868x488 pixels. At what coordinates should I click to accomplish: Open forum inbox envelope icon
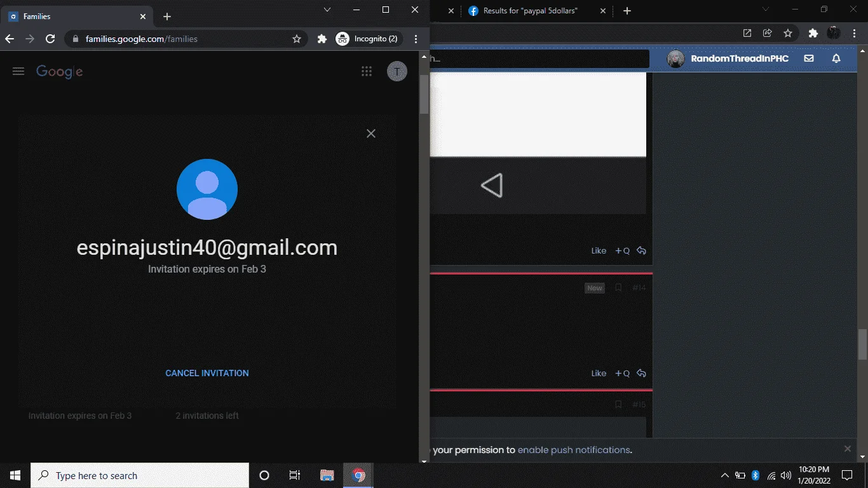809,58
